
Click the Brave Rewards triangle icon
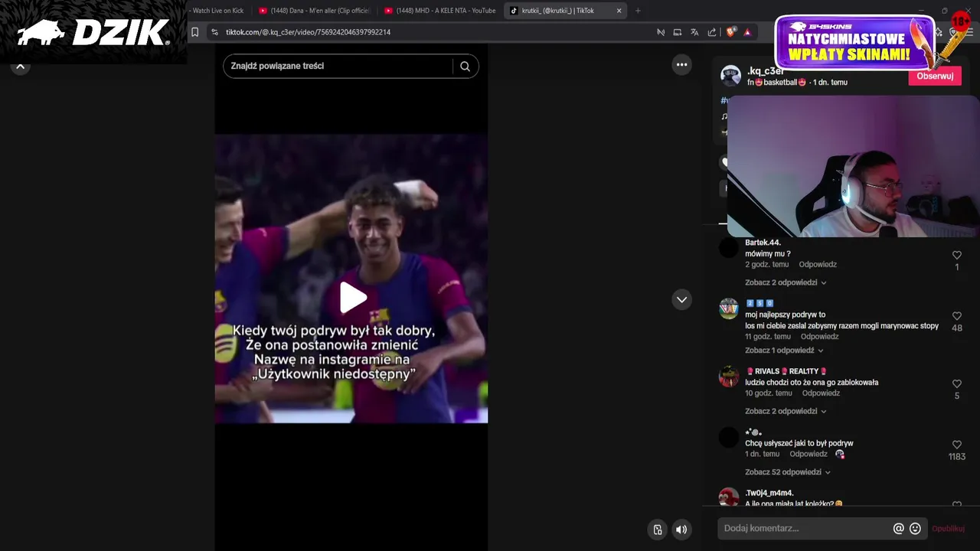coord(747,32)
